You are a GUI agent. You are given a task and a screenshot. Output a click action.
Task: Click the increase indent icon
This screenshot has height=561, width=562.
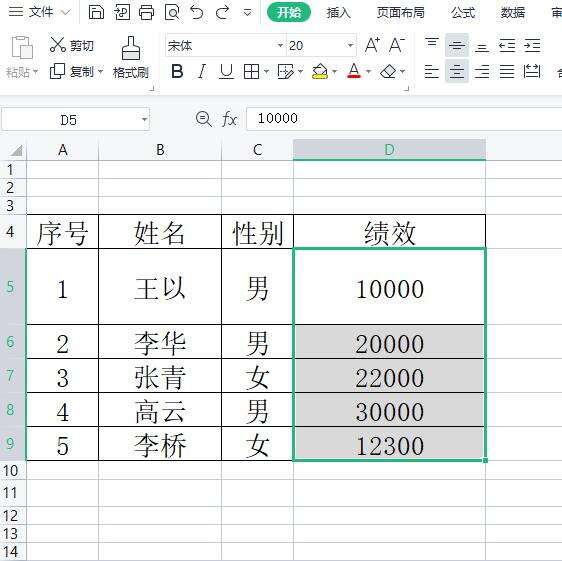tap(532, 46)
